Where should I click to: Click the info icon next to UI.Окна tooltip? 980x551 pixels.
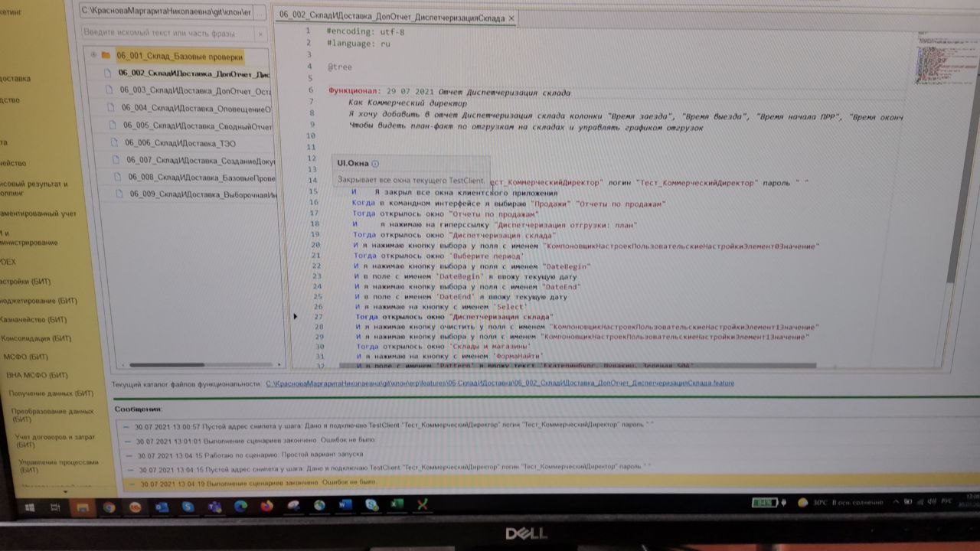(x=375, y=164)
